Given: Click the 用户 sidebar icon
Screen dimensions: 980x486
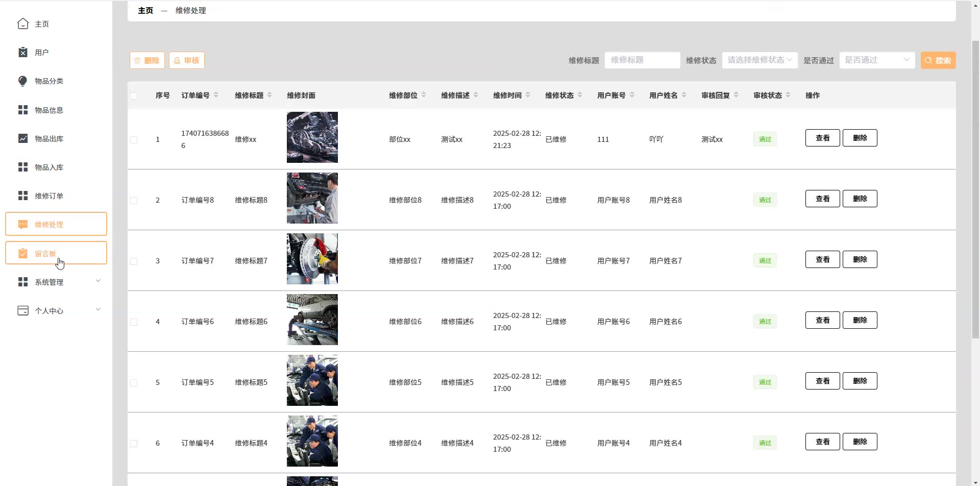Looking at the screenshot, I should (23, 53).
